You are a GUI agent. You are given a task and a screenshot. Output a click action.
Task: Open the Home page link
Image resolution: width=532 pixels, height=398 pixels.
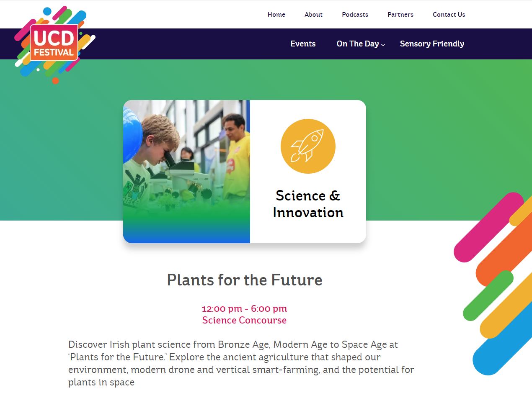pos(276,15)
